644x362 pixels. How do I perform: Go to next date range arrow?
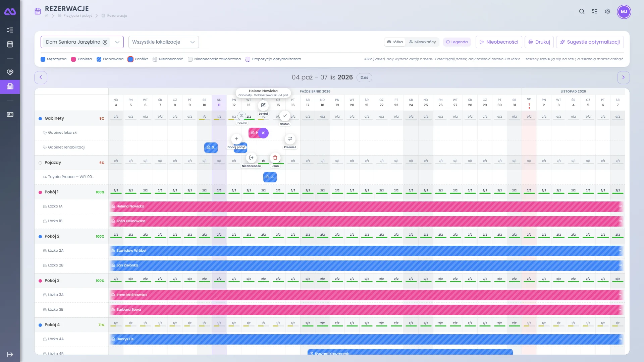tap(623, 77)
